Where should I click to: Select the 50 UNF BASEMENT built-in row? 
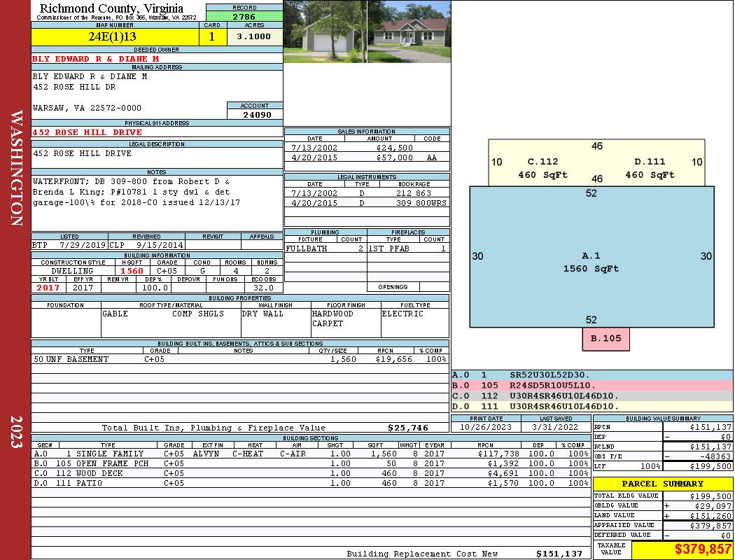[240, 359]
